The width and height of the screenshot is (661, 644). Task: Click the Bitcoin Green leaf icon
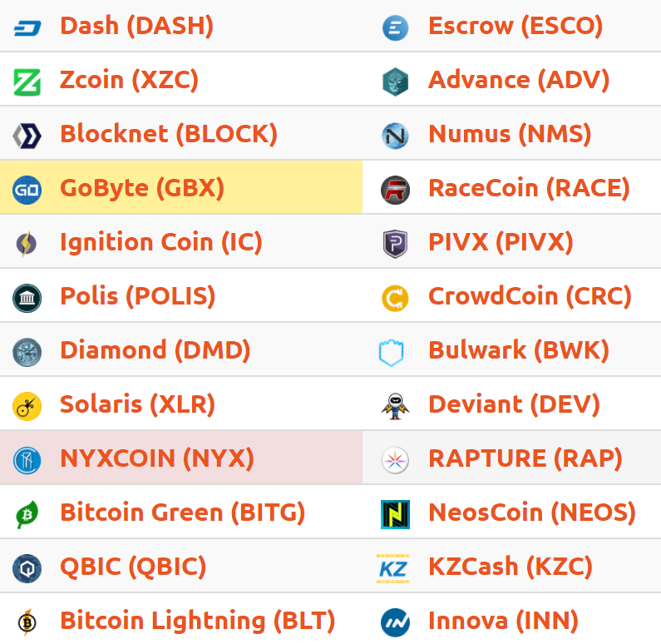[x=27, y=514]
